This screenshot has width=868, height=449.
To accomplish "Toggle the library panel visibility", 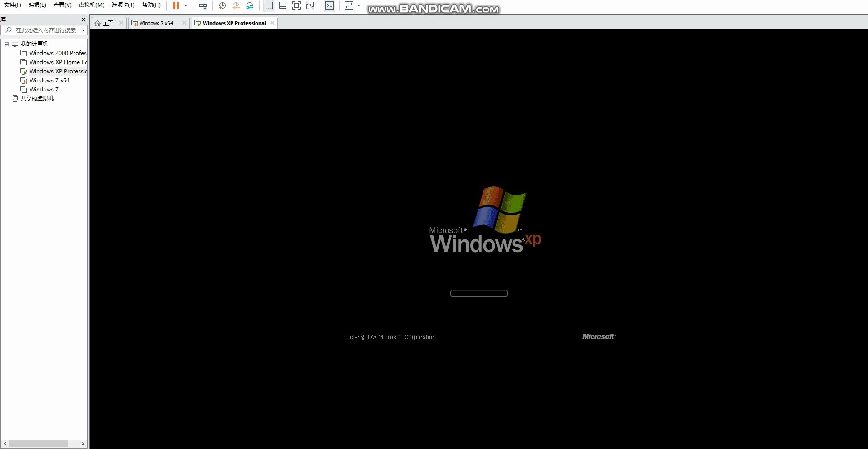I will (x=269, y=5).
